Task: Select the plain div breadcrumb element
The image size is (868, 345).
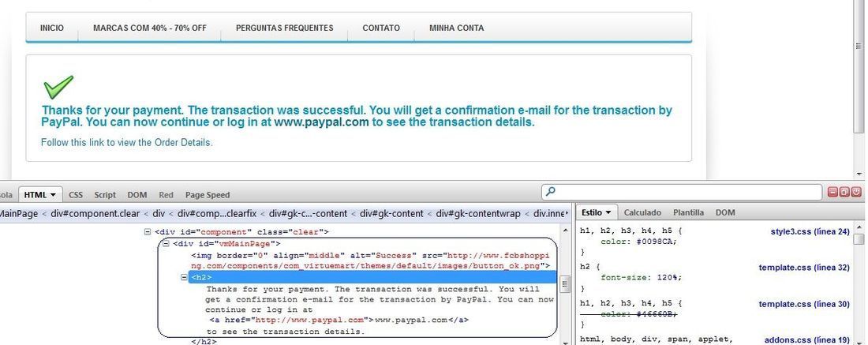Action: point(159,213)
